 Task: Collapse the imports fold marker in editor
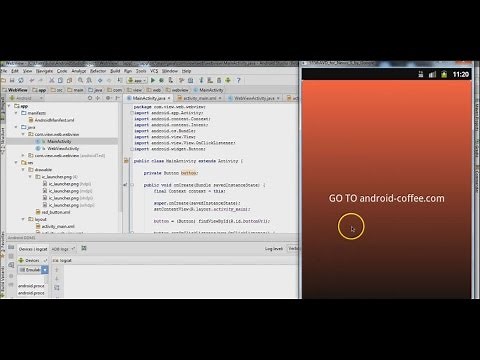point(132,113)
